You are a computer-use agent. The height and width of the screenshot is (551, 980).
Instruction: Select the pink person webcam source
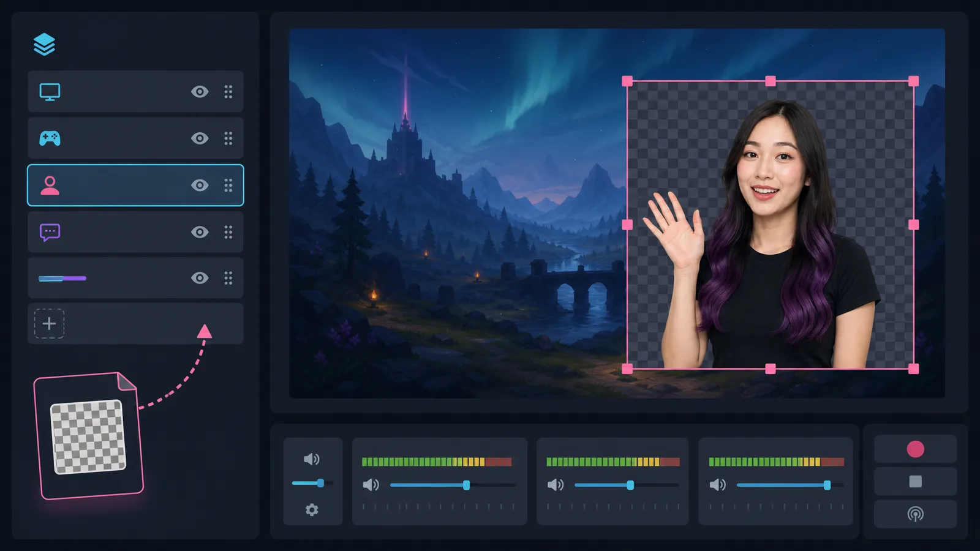click(x=135, y=185)
